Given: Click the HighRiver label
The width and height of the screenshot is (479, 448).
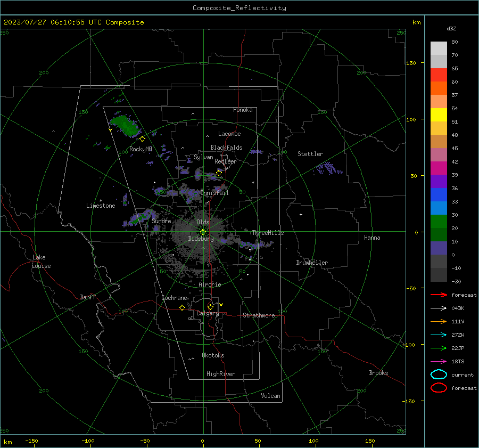Looking at the screenshot, I should [221, 374].
